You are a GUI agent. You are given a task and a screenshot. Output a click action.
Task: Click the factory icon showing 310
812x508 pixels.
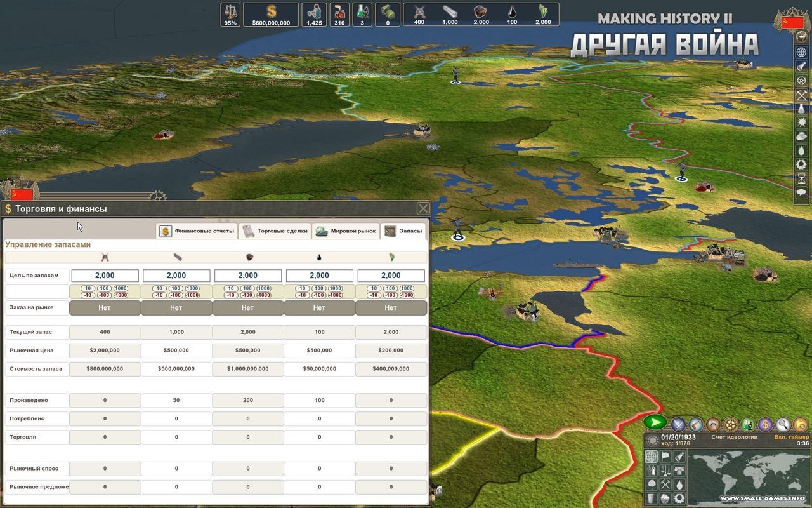click(x=339, y=11)
